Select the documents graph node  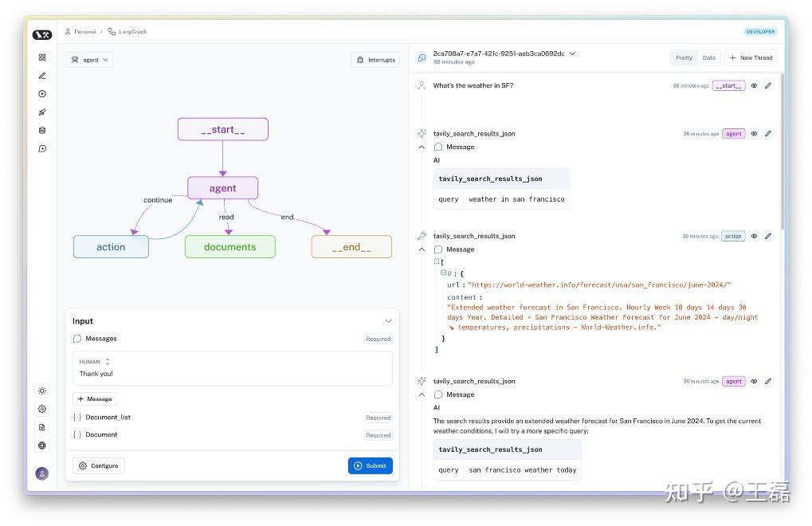(x=230, y=247)
